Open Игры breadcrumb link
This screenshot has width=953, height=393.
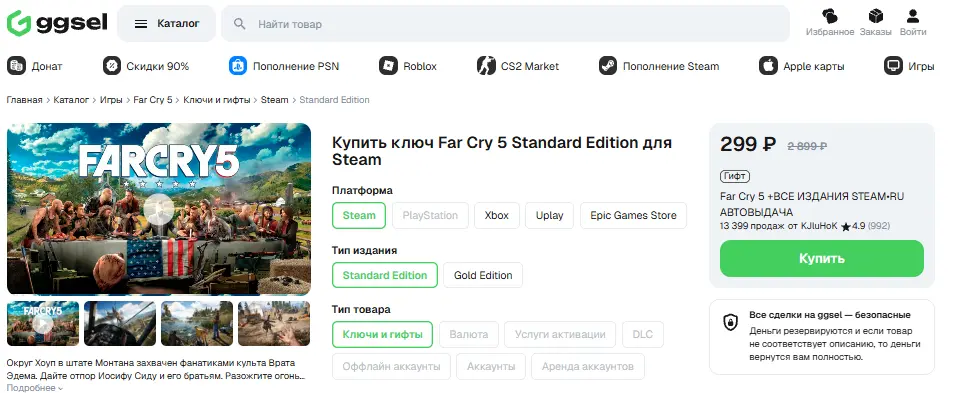pyautogui.click(x=111, y=100)
